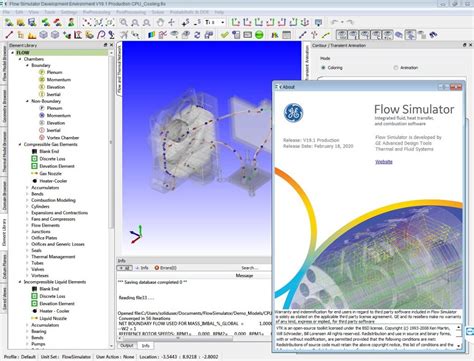Click the green circle run icon
Viewport: 474px width, 361px height.
click(x=259, y=34)
